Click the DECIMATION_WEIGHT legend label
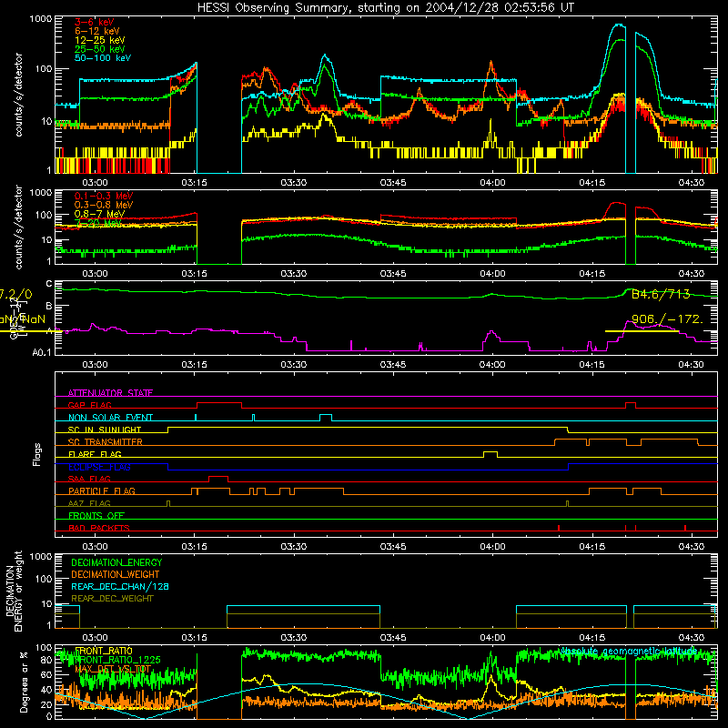 pos(116,574)
